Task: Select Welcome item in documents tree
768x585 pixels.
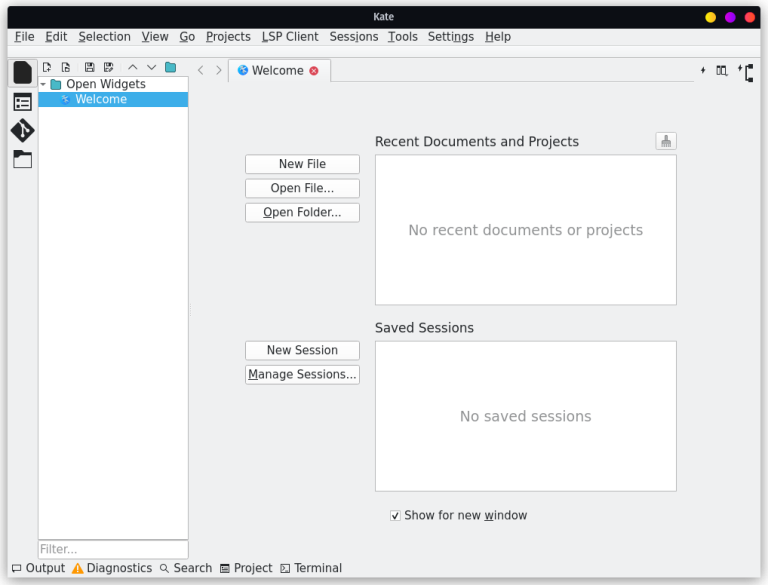Action: [100, 100]
